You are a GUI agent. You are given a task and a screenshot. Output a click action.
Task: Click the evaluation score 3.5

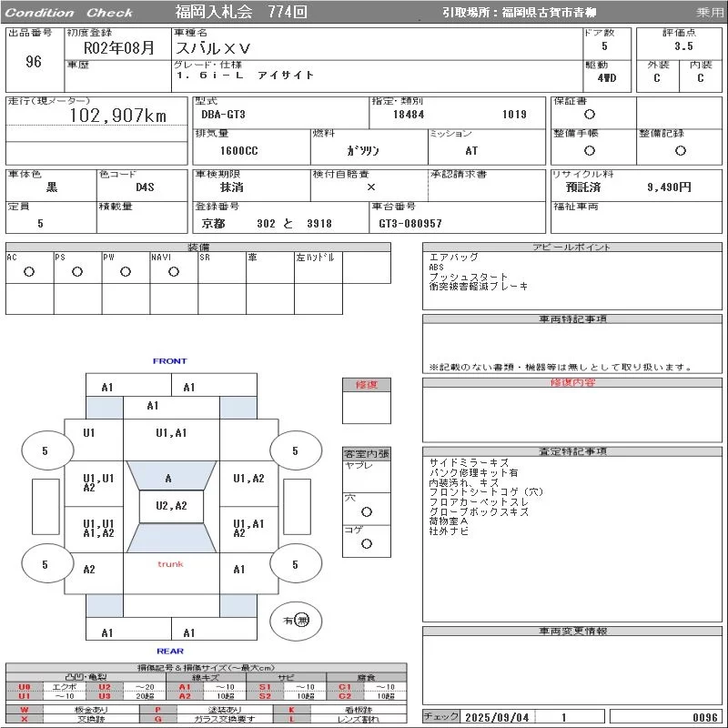[683, 46]
